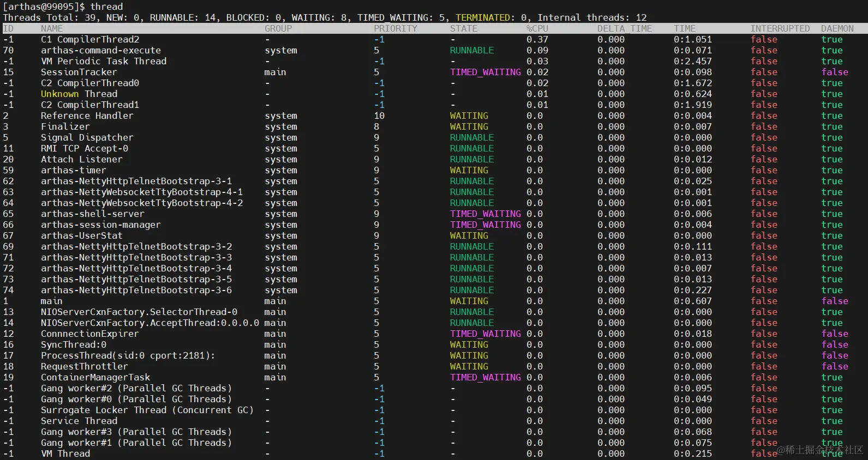The height and width of the screenshot is (460, 868).
Task: Click 'arthas-NettyWebsocketTtyBootstrap-4-2' thread name
Action: pos(142,203)
